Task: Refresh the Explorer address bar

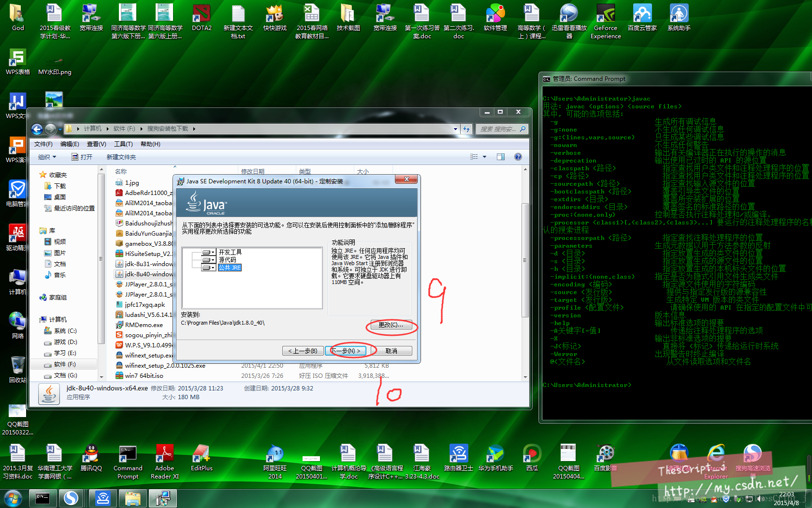Action: click(x=466, y=129)
